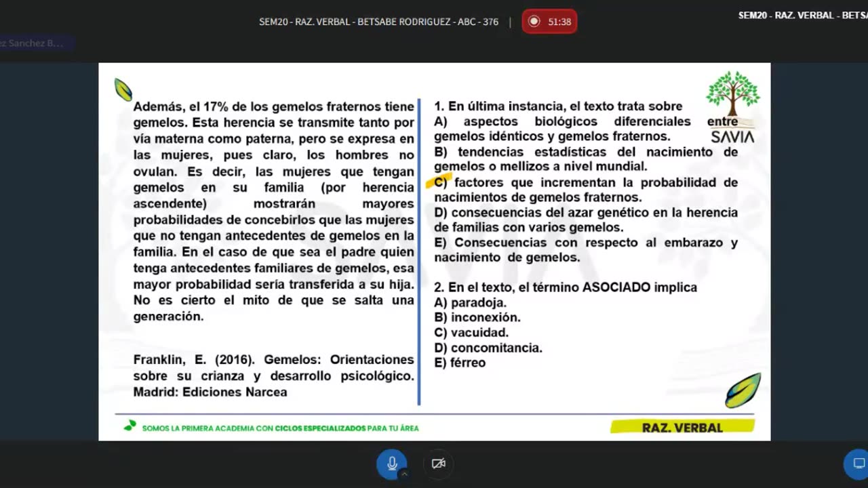The image size is (868, 488).
Task: Click the Savia tree logo on the slide
Action: point(732,107)
